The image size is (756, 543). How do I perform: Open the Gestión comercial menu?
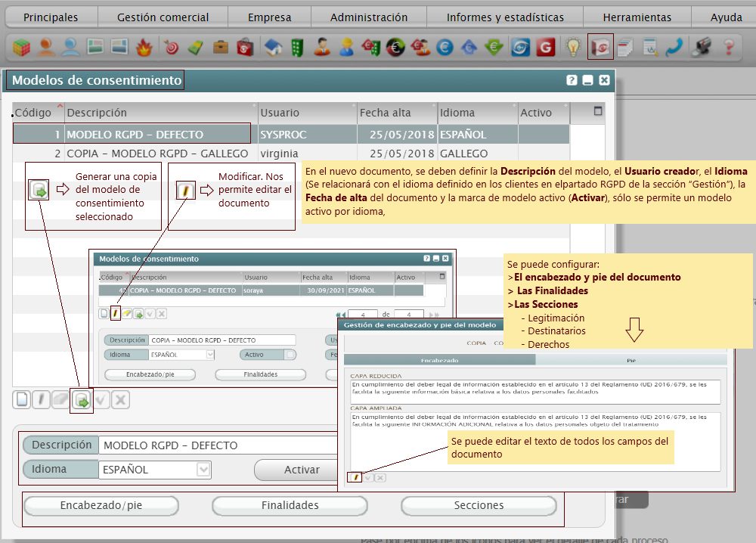tap(163, 17)
